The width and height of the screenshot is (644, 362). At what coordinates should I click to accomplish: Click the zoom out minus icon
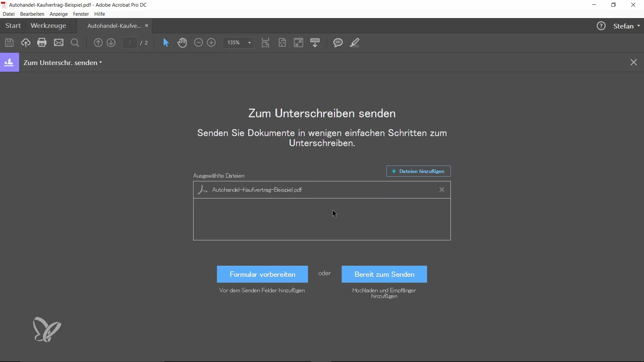[199, 43]
